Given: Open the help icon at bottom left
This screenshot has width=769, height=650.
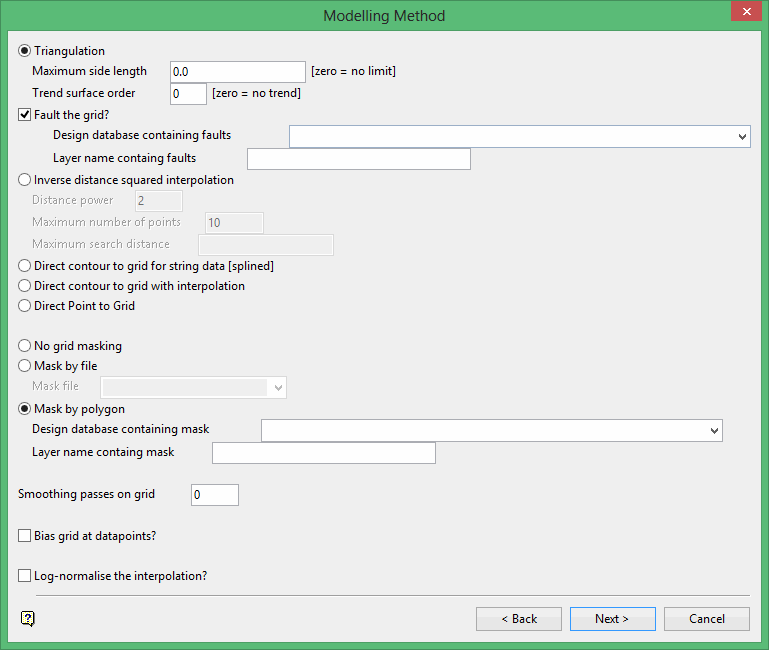Looking at the screenshot, I should [27, 619].
